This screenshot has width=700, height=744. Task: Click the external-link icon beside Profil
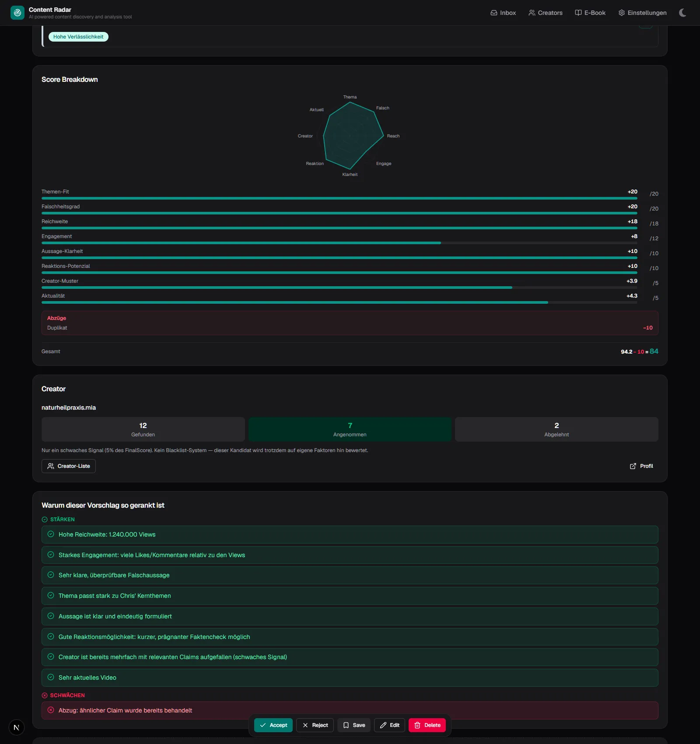[x=633, y=466]
